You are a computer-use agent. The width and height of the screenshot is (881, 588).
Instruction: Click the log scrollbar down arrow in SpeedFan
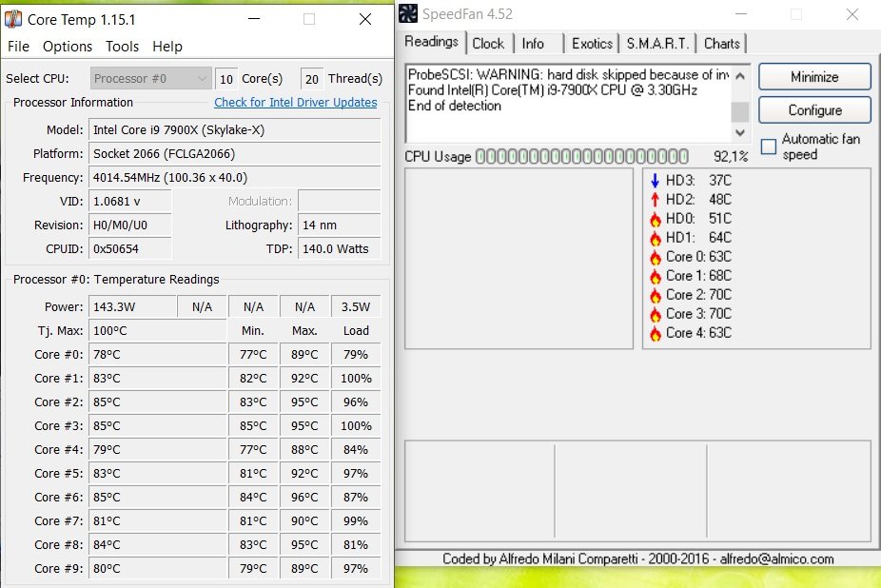click(x=740, y=132)
